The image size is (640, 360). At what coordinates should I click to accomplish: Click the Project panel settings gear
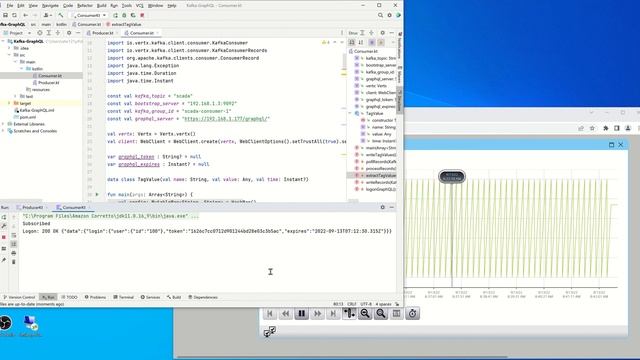[x=69, y=33]
